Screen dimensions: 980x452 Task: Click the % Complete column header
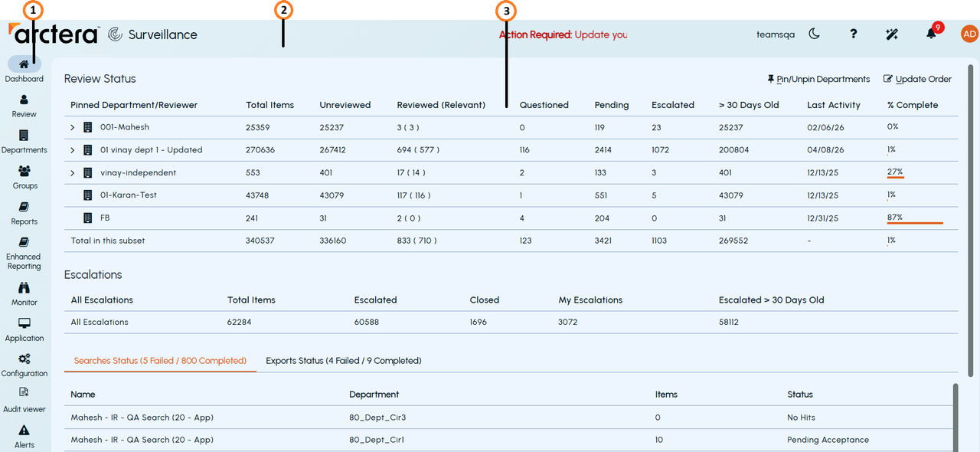[913, 105]
